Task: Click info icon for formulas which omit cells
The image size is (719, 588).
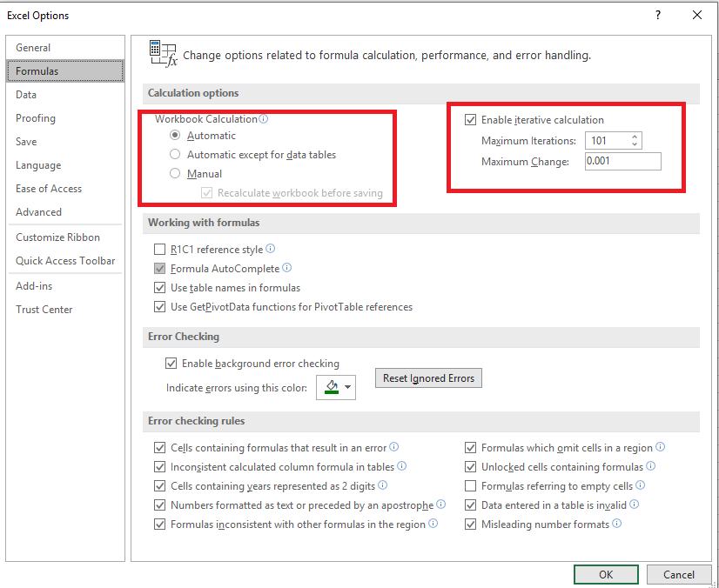Action: coord(661,447)
